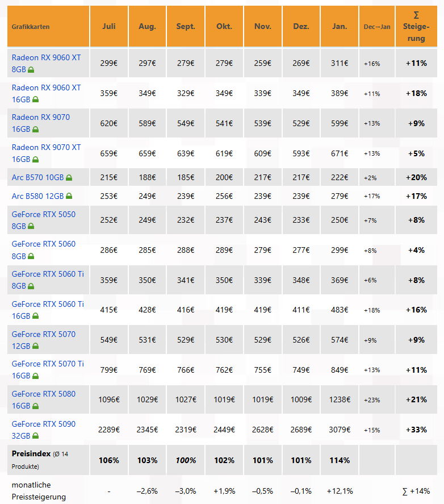The width and height of the screenshot is (444, 504).
Task: Follow the GeForce RTX 5060 8GB link
Action: point(43,244)
